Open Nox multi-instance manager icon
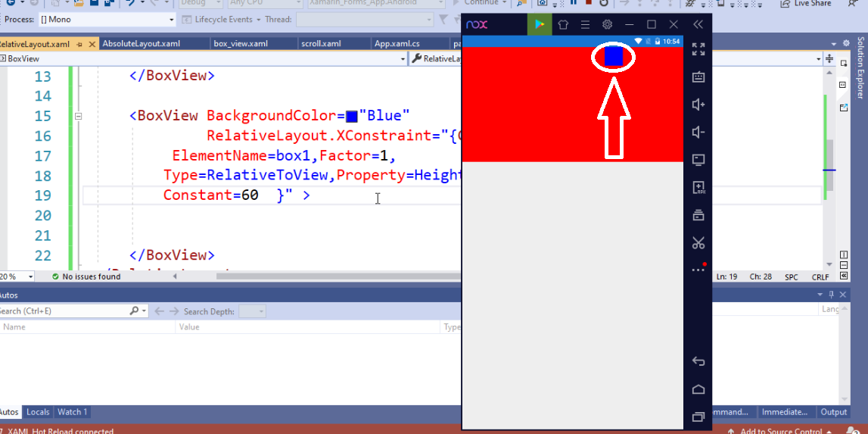Image resolution: width=868 pixels, height=434 pixels. tap(698, 215)
